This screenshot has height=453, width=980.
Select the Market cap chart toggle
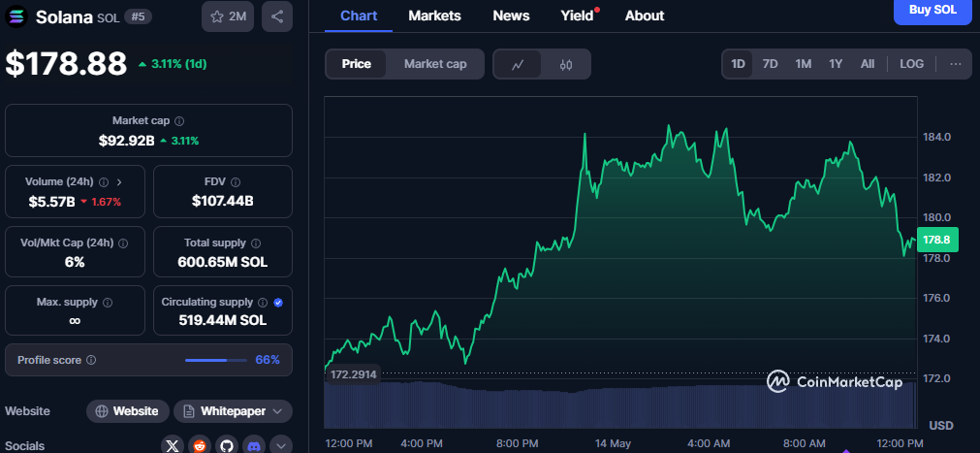pos(435,64)
